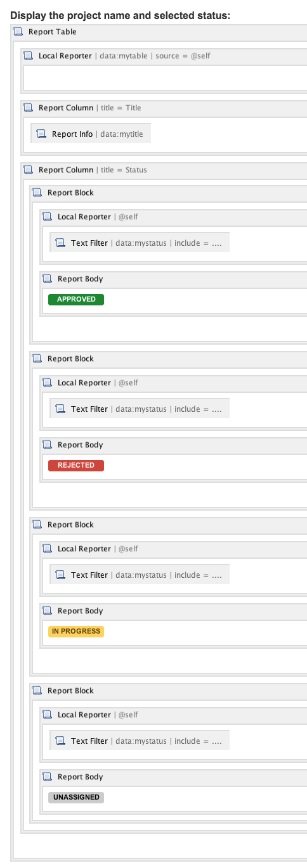Click the icon of Report Column title = Title
The height and width of the screenshot is (868, 307).
[29, 108]
